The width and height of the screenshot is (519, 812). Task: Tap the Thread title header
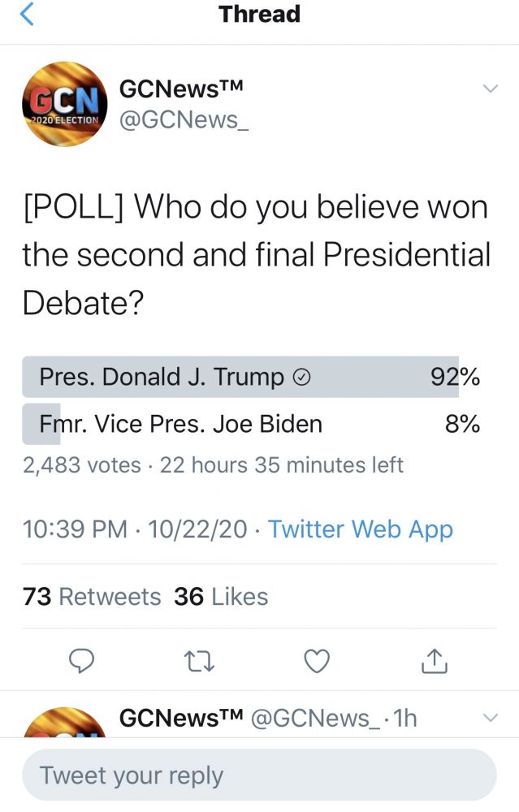[259, 14]
